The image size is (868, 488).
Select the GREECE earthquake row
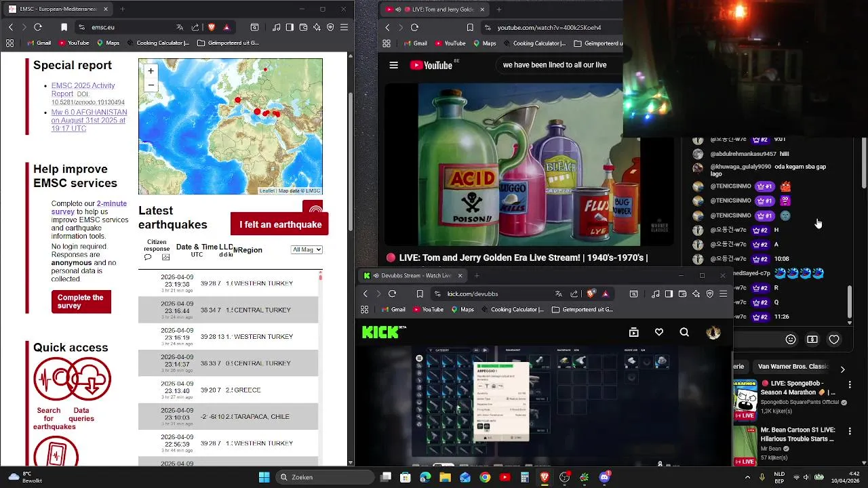[x=228, y=390]
